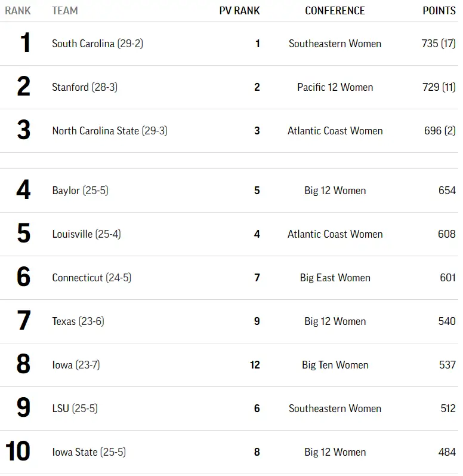
Task: Click South Carolina's 735 (17) points value
Action: point(438,44)
